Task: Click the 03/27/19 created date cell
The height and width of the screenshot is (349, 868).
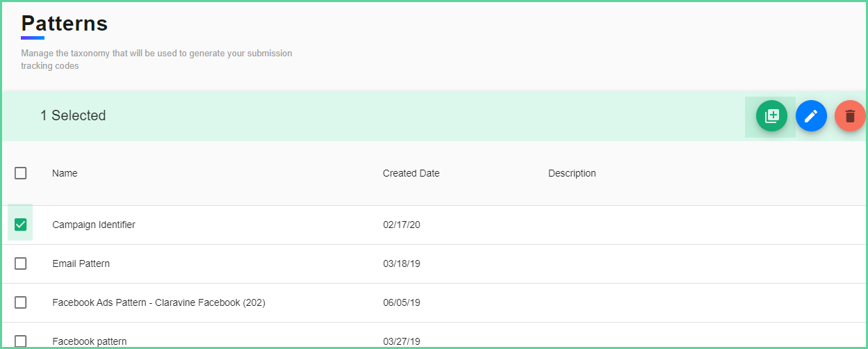Action: pos(402,341)
